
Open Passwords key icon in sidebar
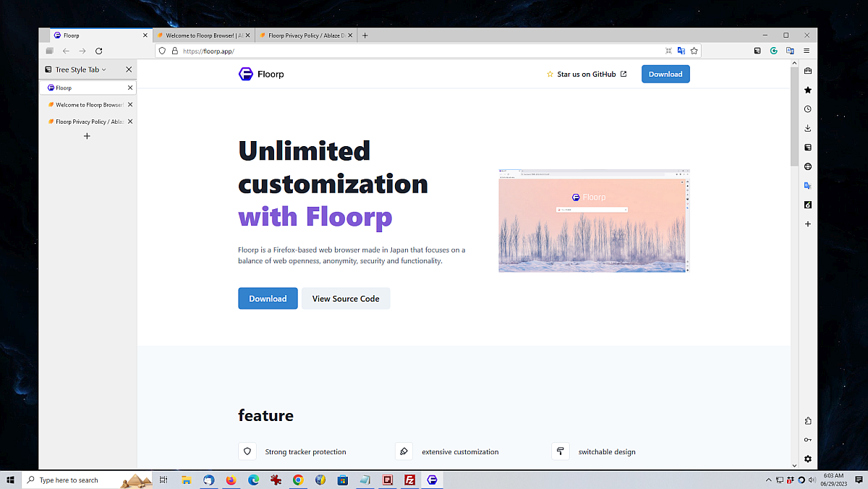coord(808,440)
